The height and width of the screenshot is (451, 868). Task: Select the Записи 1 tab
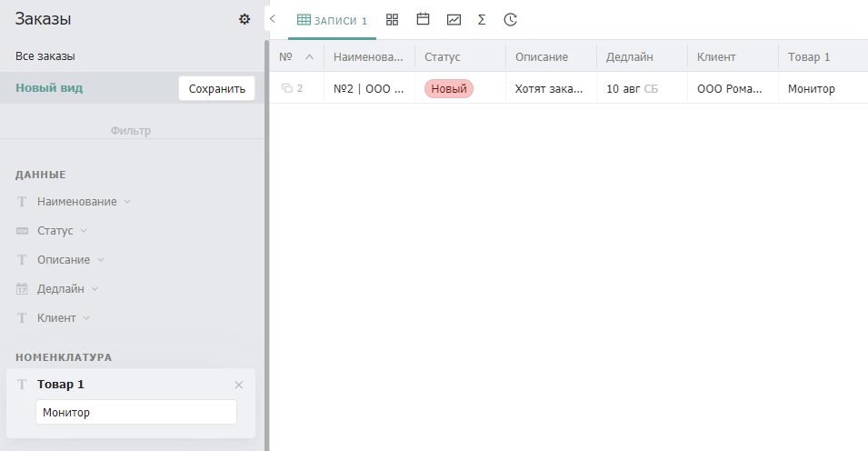[332, 21]
